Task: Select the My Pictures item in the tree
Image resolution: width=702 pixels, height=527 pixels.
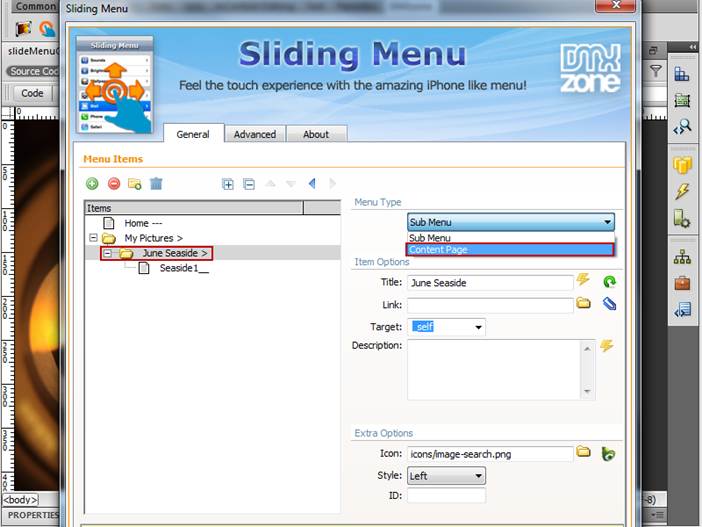Action: pyautogui.click(x=153, y=238)
